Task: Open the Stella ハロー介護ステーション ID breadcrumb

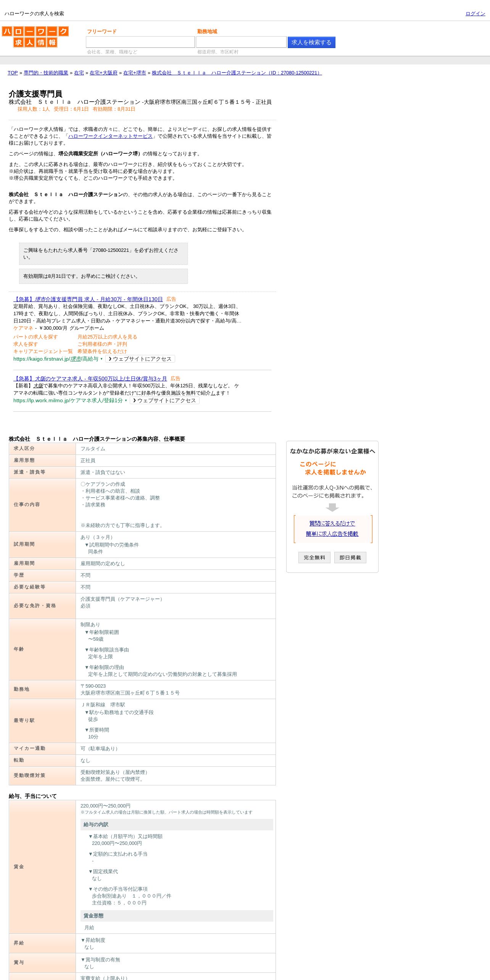Action: coord(237,73)
